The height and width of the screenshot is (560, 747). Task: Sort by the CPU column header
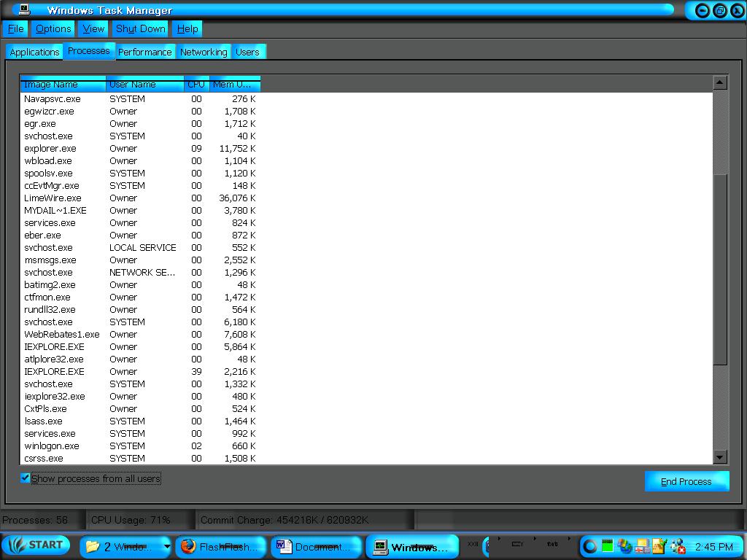(197, 84)
